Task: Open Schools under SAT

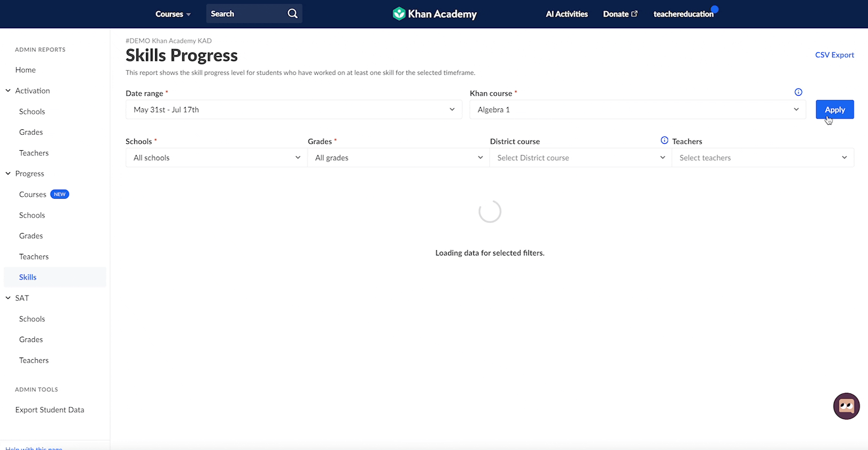Action: click(x=32, y=319)
